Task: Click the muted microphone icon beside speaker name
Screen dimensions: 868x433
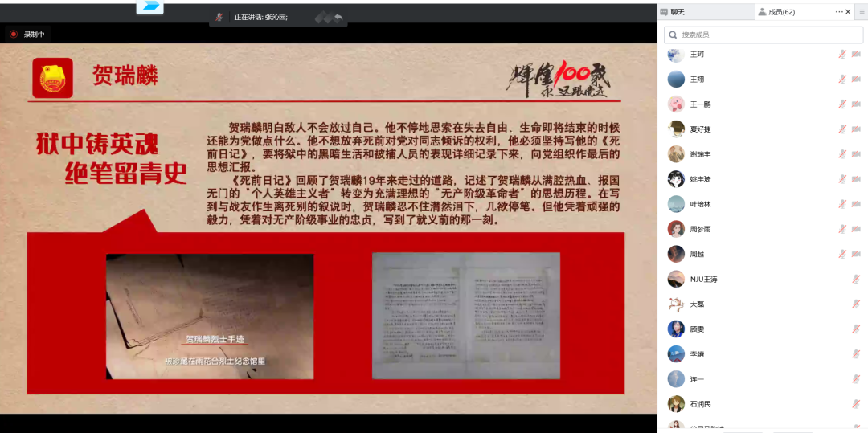Action: [x=219, y=17]
